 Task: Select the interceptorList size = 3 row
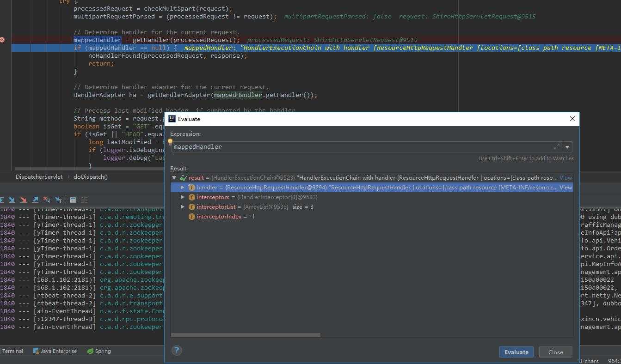[x=372, y=207]
